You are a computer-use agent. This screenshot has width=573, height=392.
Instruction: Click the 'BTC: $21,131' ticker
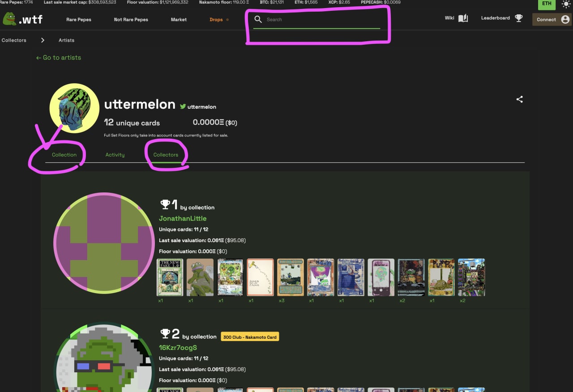click(272, 2)
